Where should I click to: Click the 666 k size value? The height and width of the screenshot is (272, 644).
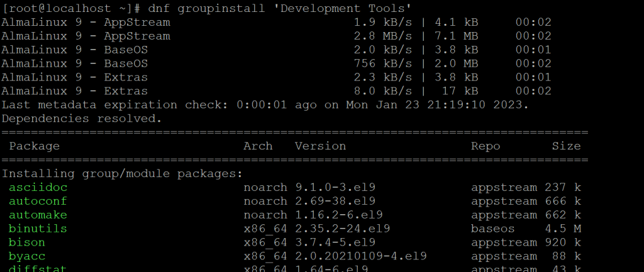(x=563, y=201)
